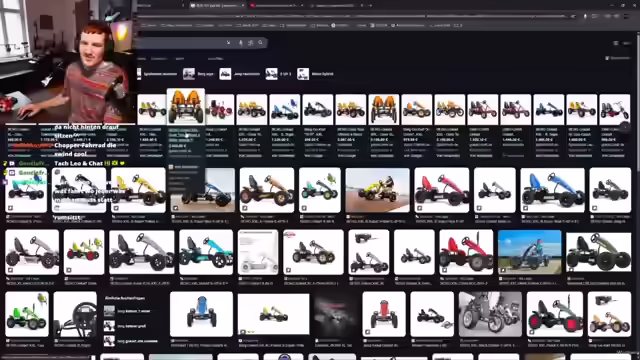Click the bookmark star in the address bar
The height and width of the screenshot is (360, 640).
pyautogui.click(x=573, y=16)
